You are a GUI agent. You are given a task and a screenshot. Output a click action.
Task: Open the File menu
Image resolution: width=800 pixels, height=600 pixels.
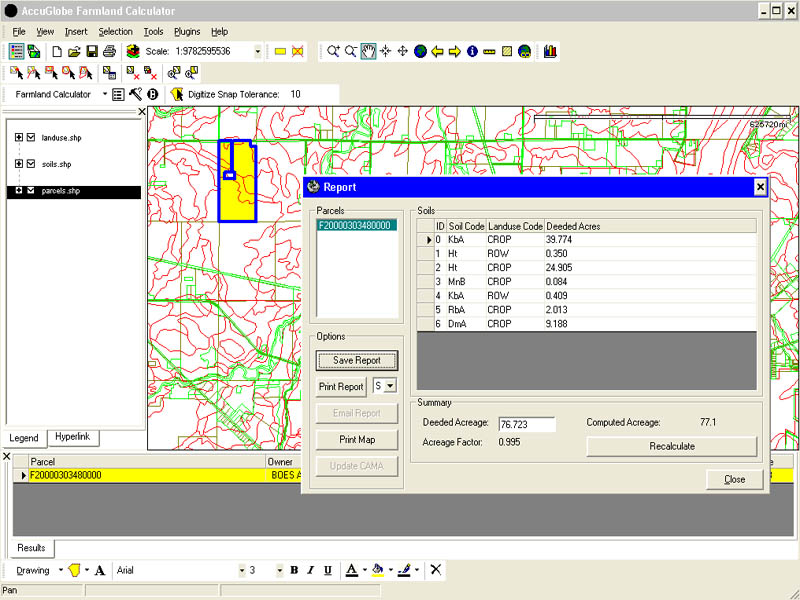coord(19,32)
